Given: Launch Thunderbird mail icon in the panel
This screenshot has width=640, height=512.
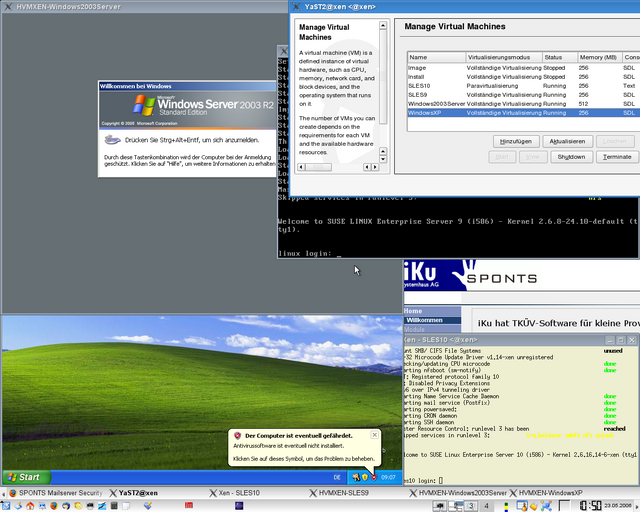Looking at the screenshot, I should (x=66, y=506).
